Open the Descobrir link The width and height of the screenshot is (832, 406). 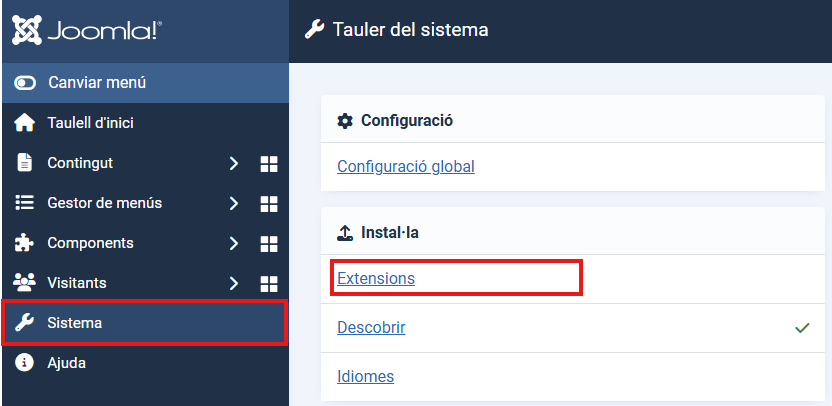pyautogui.click(x=371, y=327)
